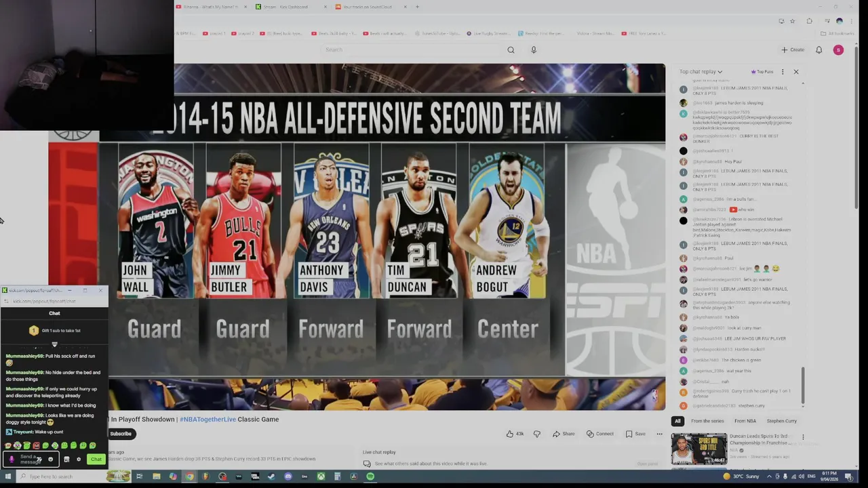Open Task View on taskbar

pyautogui.click(x=139, y=476)
